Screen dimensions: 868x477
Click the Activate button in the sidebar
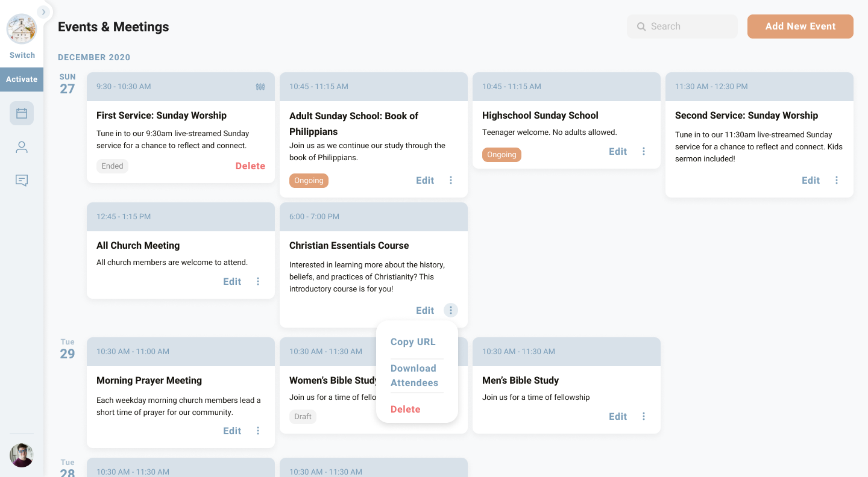(x=22, y=79)
